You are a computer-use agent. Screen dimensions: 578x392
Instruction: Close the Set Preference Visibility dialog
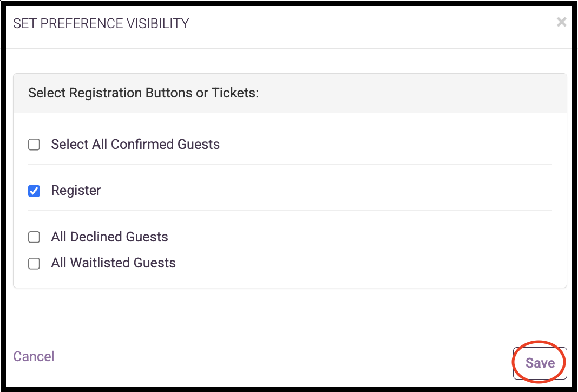pyautogui.click(x=561, y=22)
